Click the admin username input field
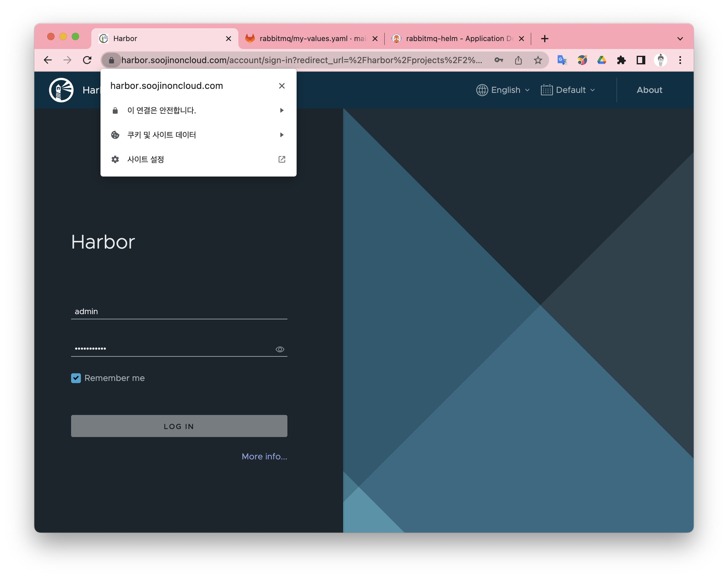 coord(179,311)
